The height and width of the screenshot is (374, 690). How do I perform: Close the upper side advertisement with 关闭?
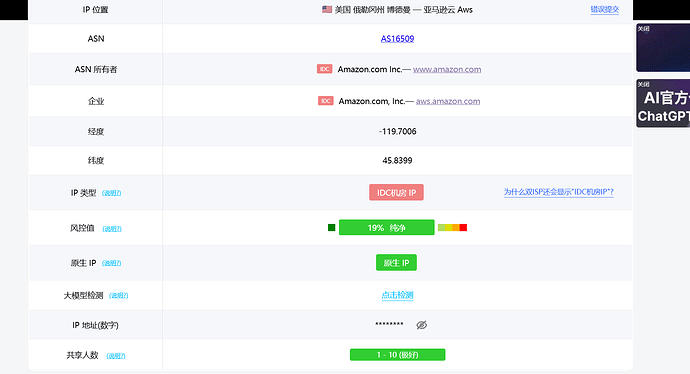[x=643, y=29]
